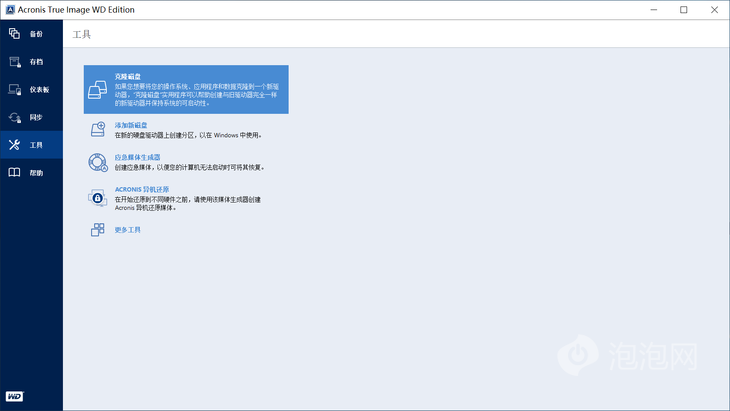Select the 仪表板 menu label
Viewport: 730px width, 411px height.
pyautogui.click(x=40, y=90)
